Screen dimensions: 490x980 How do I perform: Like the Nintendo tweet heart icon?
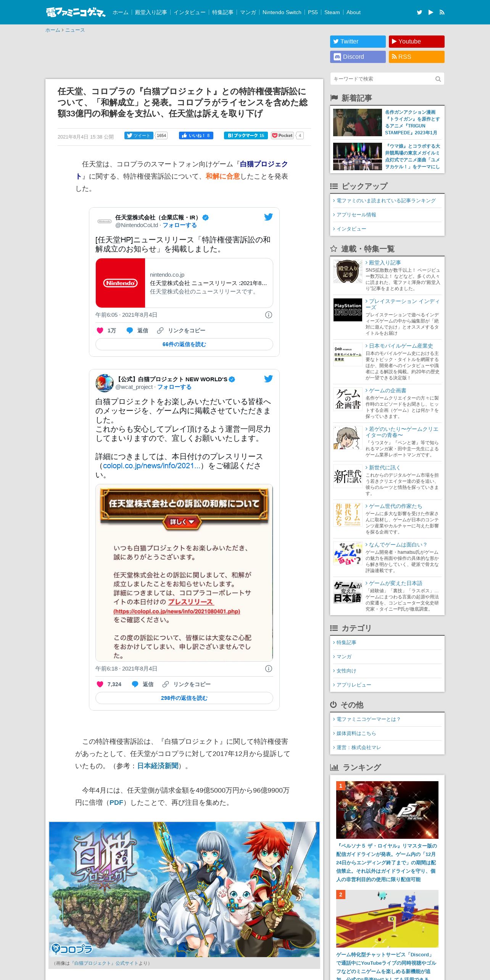(x=100, y=330)
